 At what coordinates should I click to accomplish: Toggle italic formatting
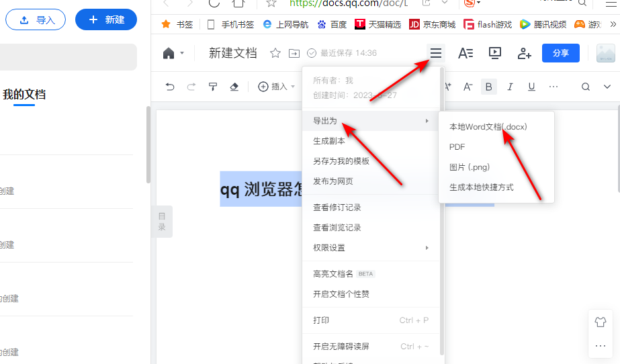(510, 87)
